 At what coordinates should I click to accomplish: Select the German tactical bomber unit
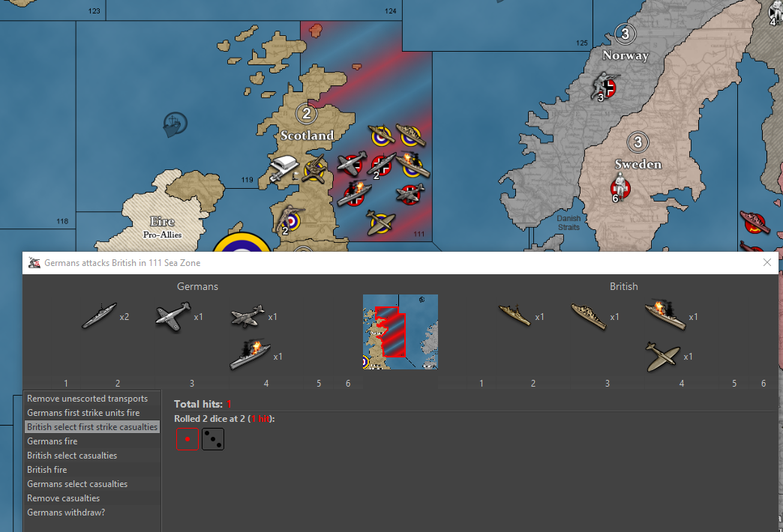248,316
